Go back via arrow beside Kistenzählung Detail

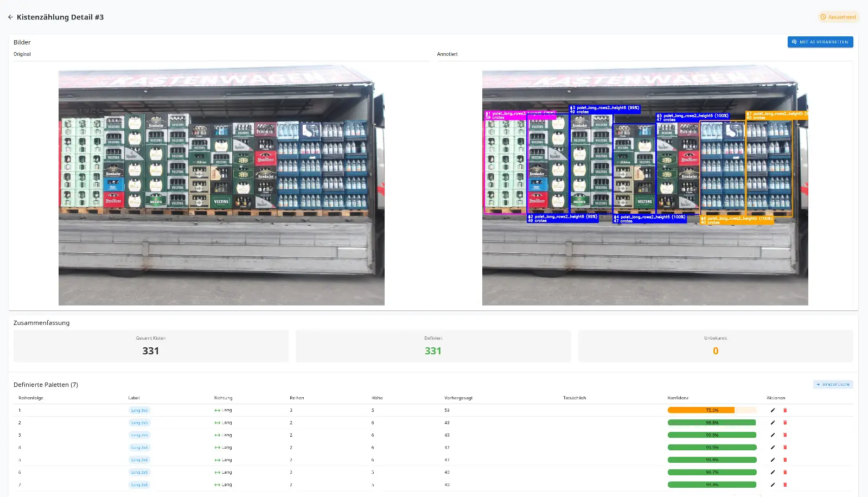pyautogui.click(x=10, y=17)
